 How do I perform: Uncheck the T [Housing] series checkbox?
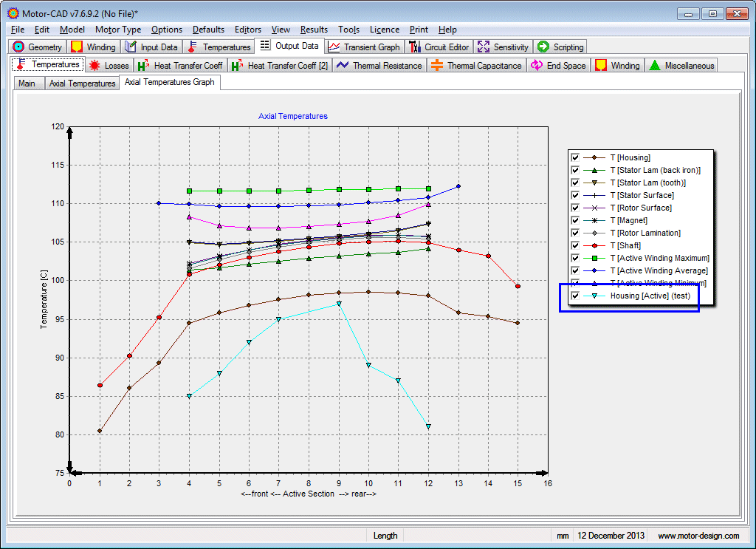574,157
